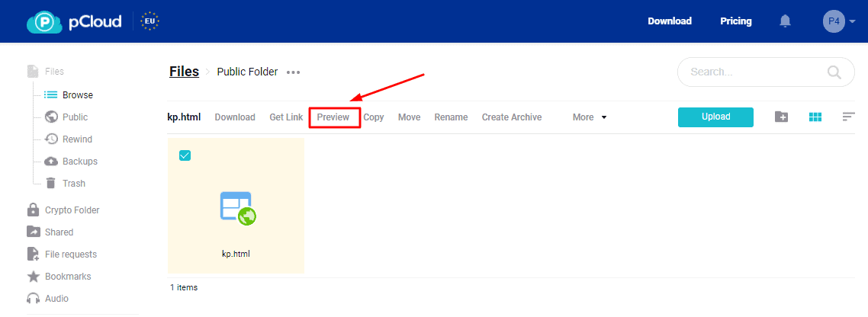Click the Upload button
868x317 pixels.
point(715,117)
